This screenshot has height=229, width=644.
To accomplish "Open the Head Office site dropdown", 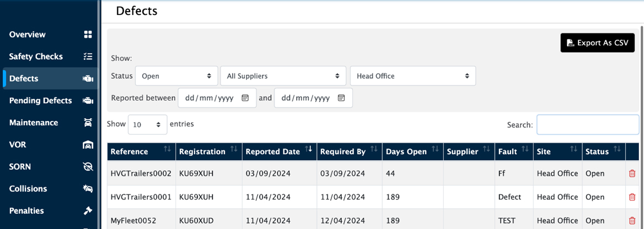I will pyautogui.click(x=412, y=76).
